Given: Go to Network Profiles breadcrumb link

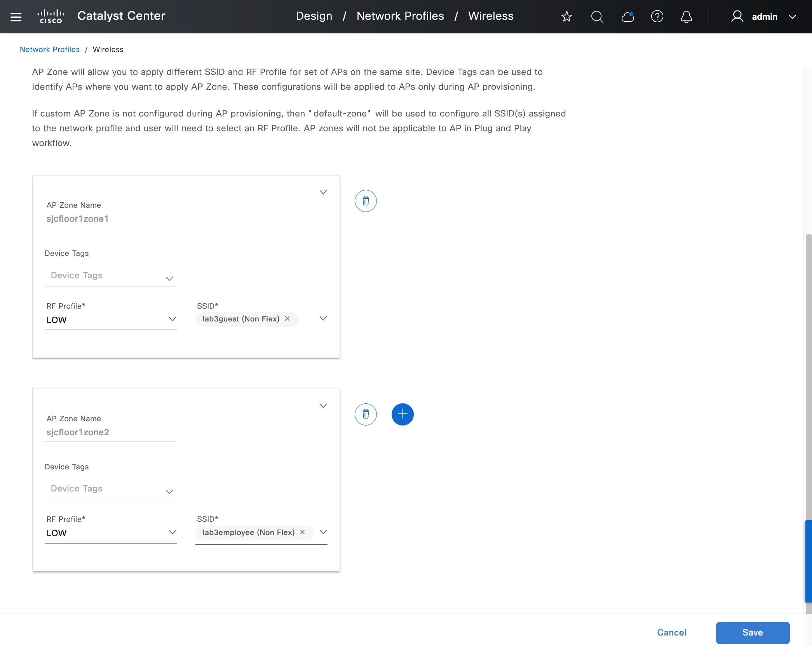Looking at the screenshot, I should click(50, 49).
